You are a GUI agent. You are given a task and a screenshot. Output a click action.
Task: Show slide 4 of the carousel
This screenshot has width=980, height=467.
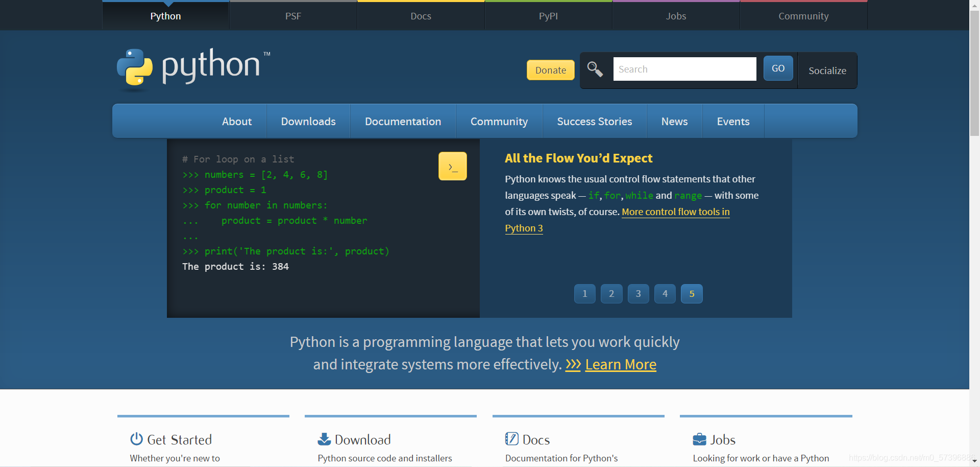pyautogui.click(x=665, y=294)
